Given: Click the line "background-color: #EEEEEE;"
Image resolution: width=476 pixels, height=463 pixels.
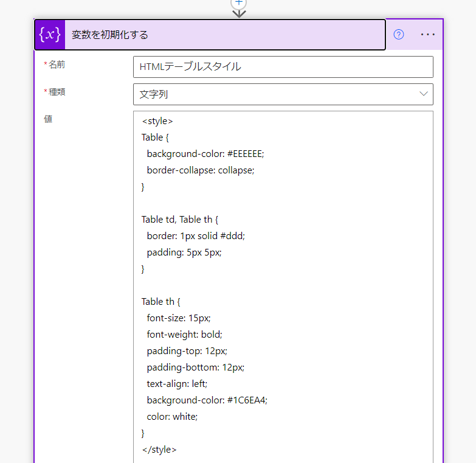Looking at the screenshot, I should click(205, 154).
